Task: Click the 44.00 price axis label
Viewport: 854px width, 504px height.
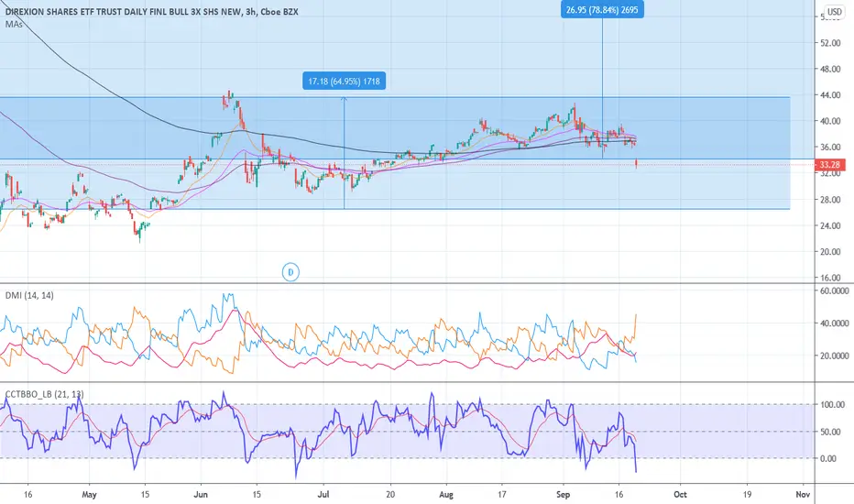Action: (x=830, y=94)
